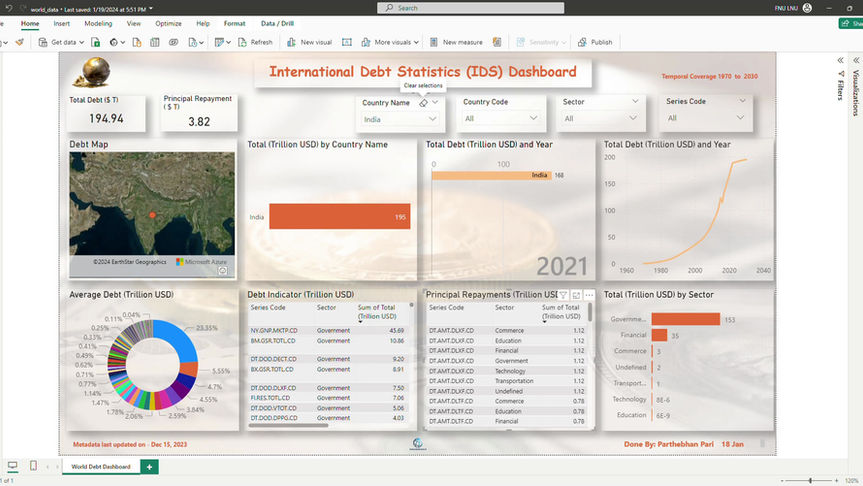Add a new report page
The width and height of the screenshot is (863, 486).
[x=149, y=467]
